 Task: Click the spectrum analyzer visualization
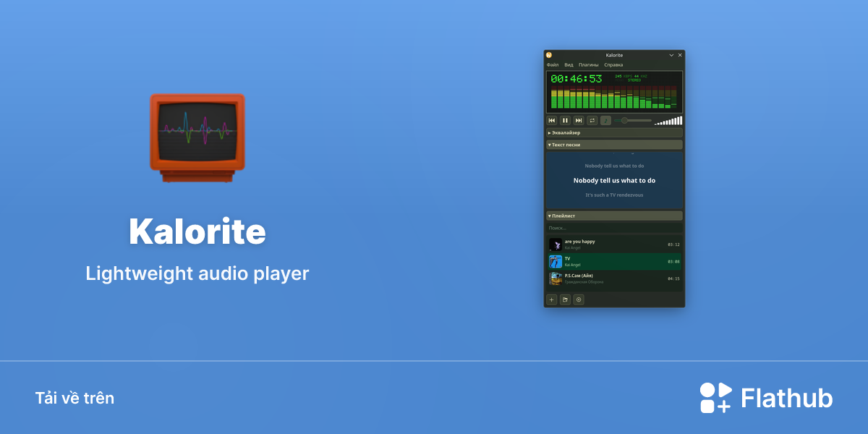(614, 98)
